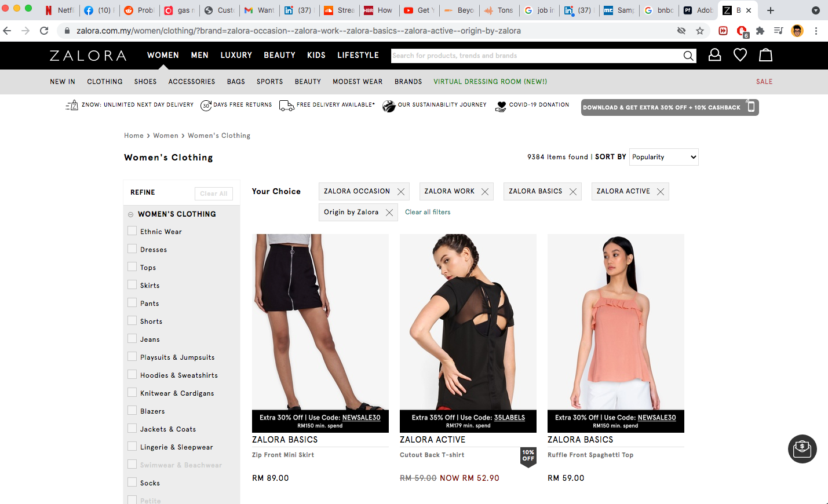Click the ZNOW delivery icon

(x=72, y=105)
